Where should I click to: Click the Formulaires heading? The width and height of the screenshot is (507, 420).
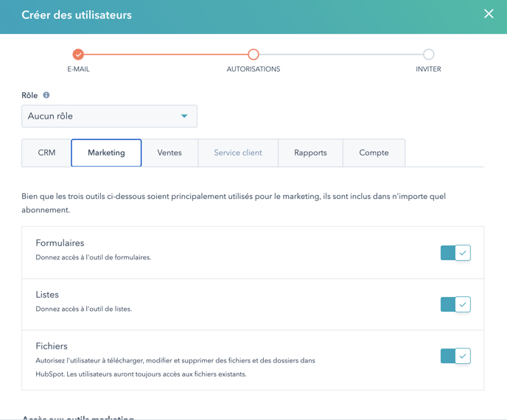(x=60, y=243)
